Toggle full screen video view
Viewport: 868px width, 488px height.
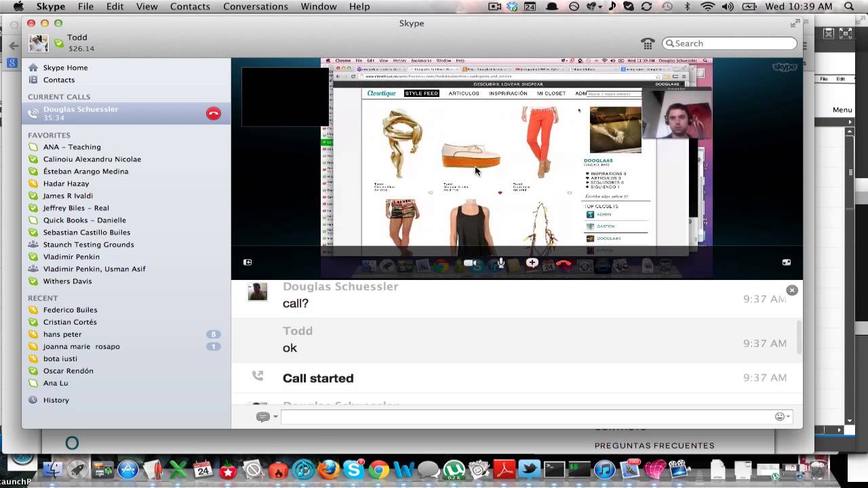coord(787,262)
